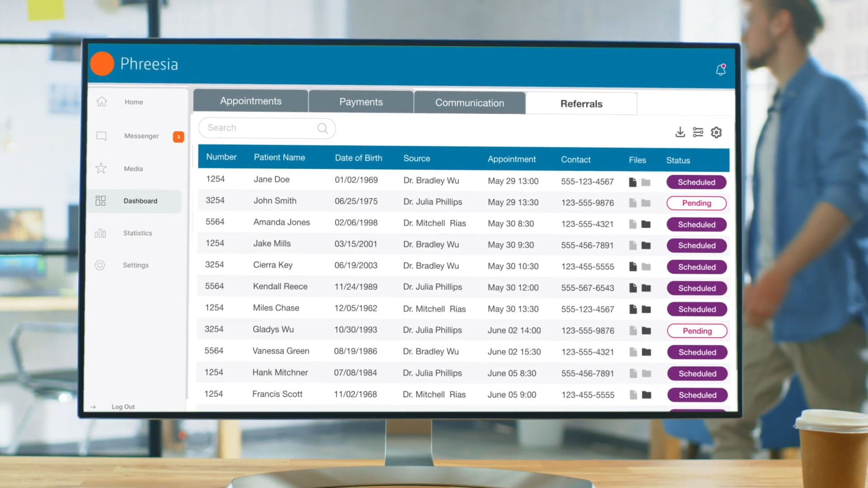Image resolution: width=868 pixels, height=488 pixels.
Task: Open the Media section
Action: [133, 169]
